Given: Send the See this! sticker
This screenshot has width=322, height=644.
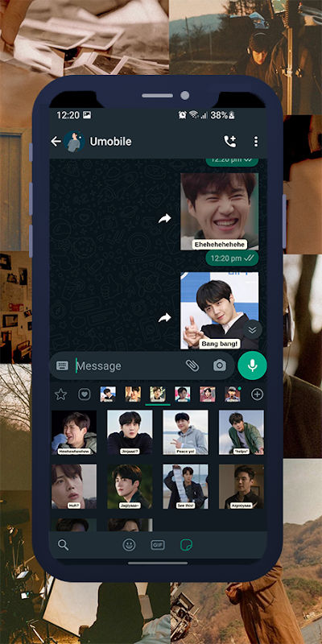Looking at the screenshot, I should point(186,487).
